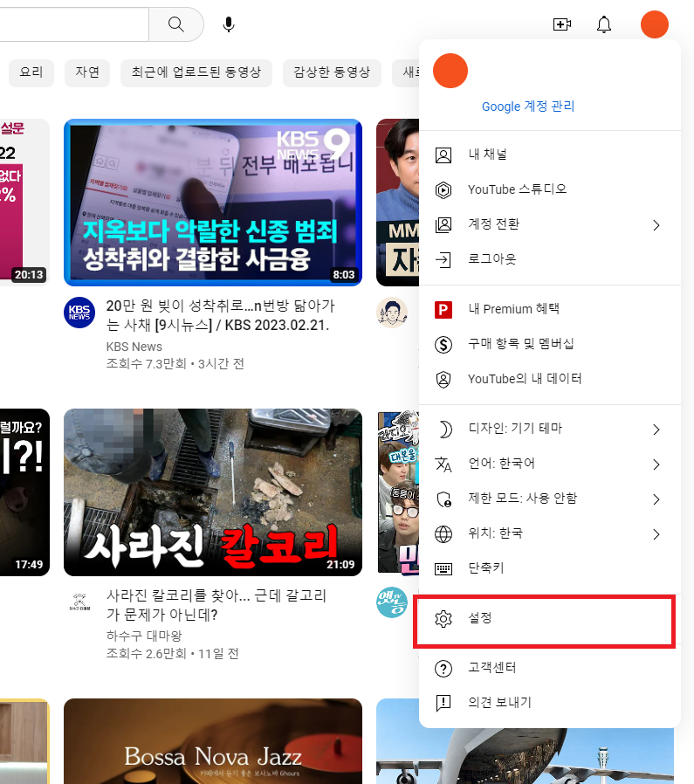Open YouTube의 내 데이터 entry
Viewport: 694px width, 784px height.
[x=549, y=380]
